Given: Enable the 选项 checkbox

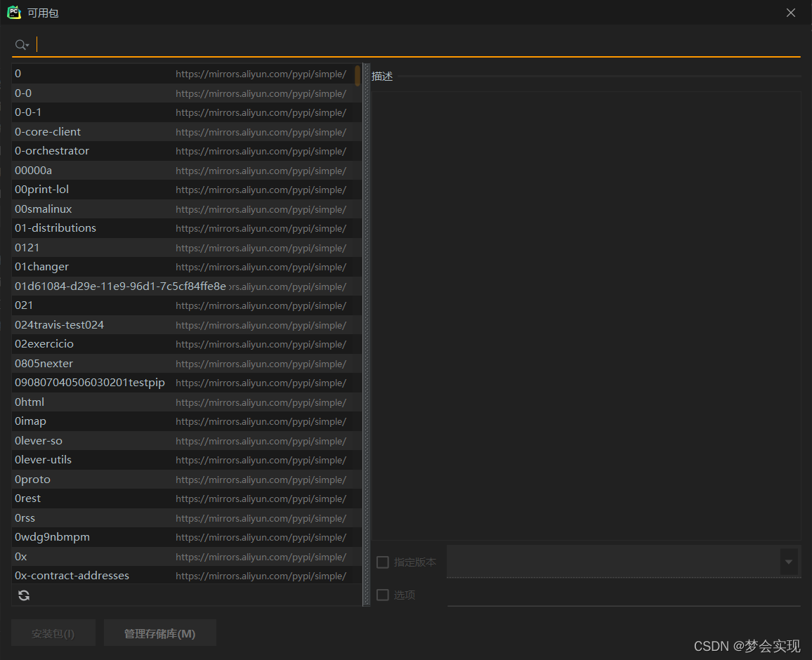Looking at the screenshot, I should [383, 595].
